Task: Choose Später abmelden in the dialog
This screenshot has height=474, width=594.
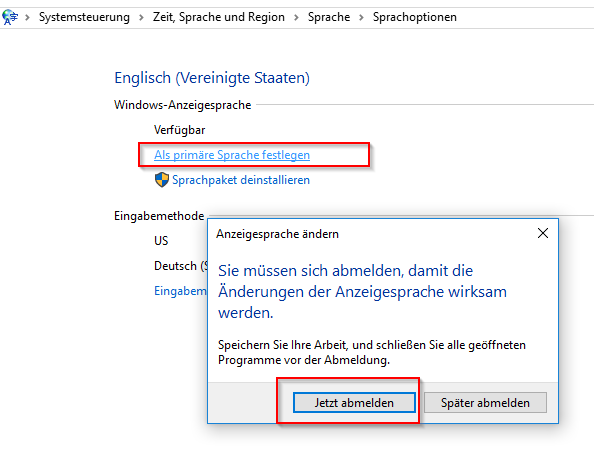Action: pos(485,402)
